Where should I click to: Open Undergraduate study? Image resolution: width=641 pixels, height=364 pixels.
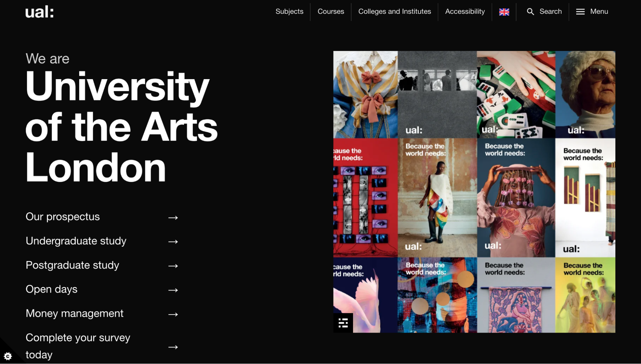click(x=76, y=242)
